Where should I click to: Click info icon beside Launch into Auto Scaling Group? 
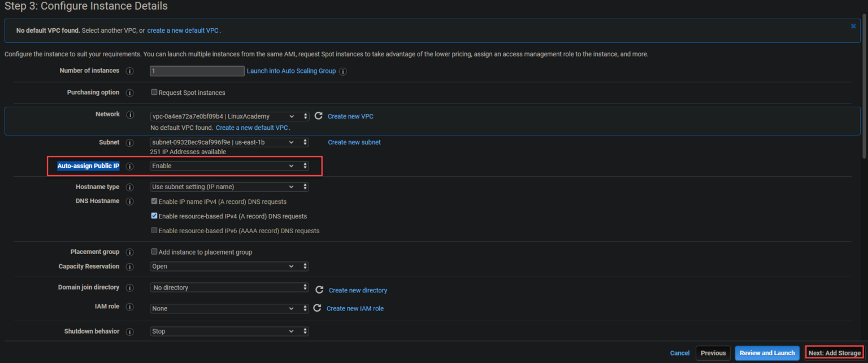[x=343, y=72]
